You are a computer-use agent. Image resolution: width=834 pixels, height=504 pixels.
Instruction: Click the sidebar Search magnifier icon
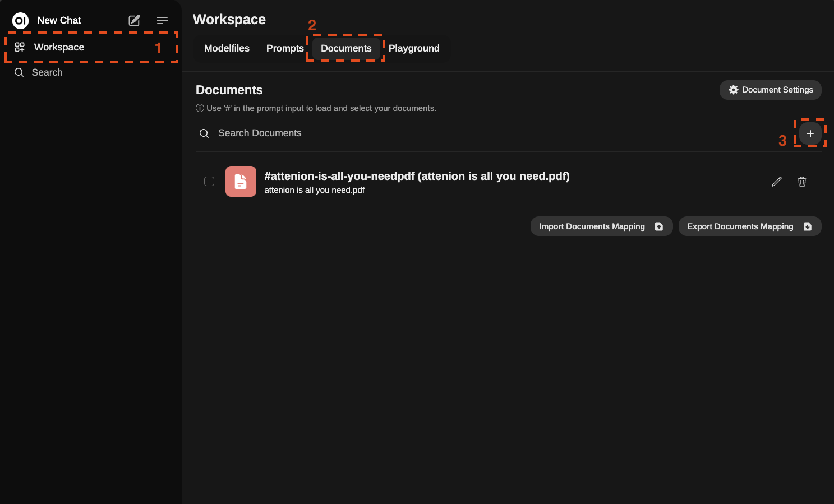(19, 72)
